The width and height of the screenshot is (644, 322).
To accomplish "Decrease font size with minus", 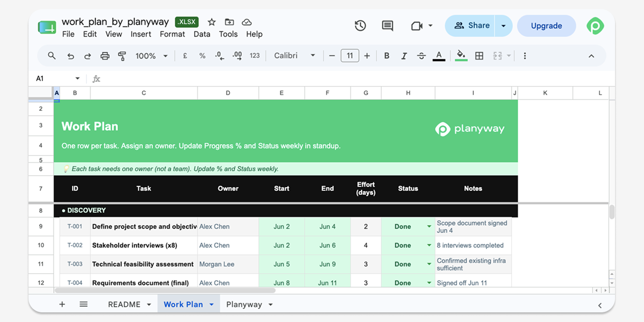I will (x=332, y=56).
